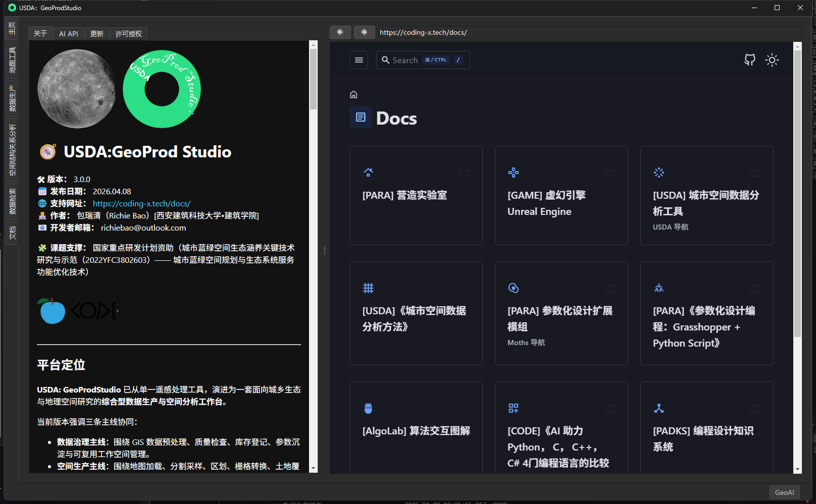Select the 数据生产 vertical side tab
Image resolution: width=816 pixels, height=504 pixels.
click(x=12, y=98)
